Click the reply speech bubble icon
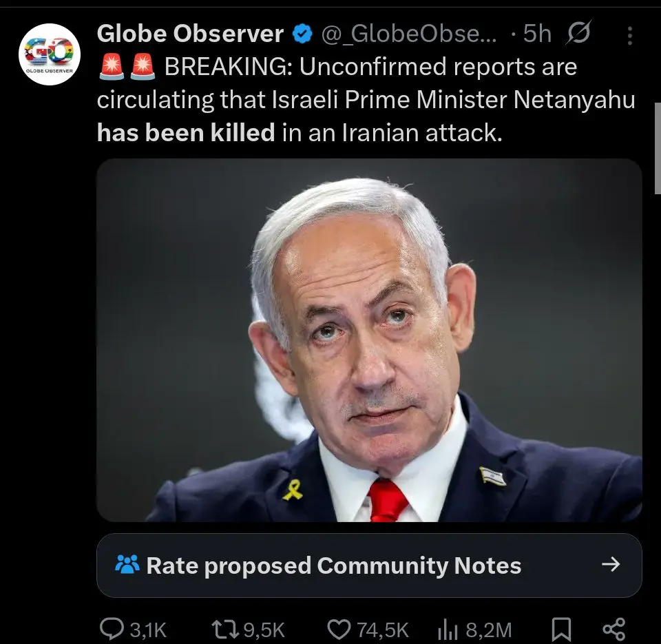 (112, 630)
